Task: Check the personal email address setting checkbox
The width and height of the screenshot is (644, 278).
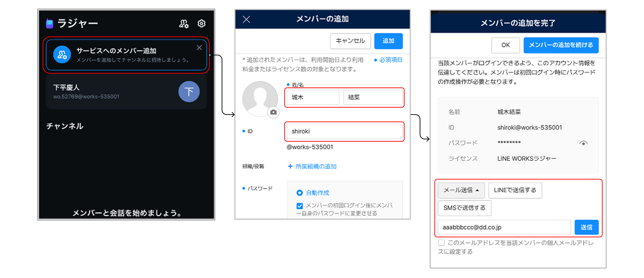Action: click(x=441, y=243)
